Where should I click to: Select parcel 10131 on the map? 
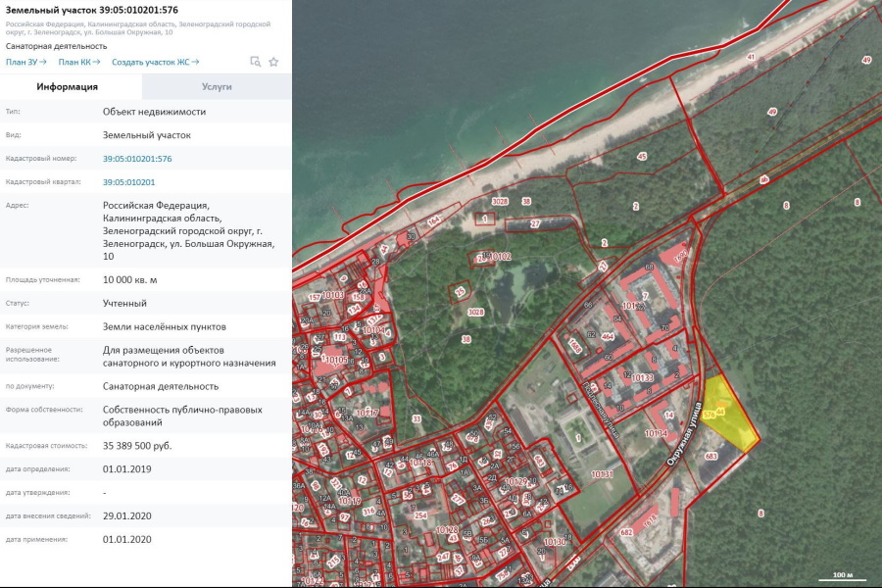(601, 474)
